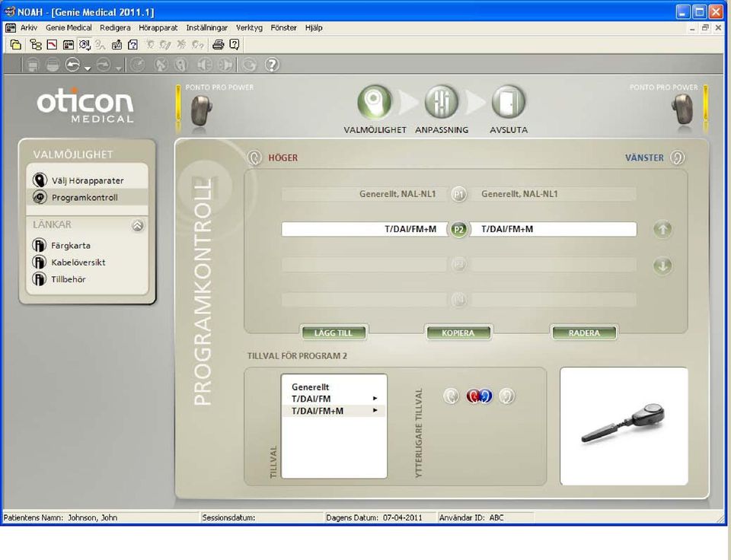
Task: Click the Vänster side Generellt, NAL-NL1 row
Action: click(554, 194)
